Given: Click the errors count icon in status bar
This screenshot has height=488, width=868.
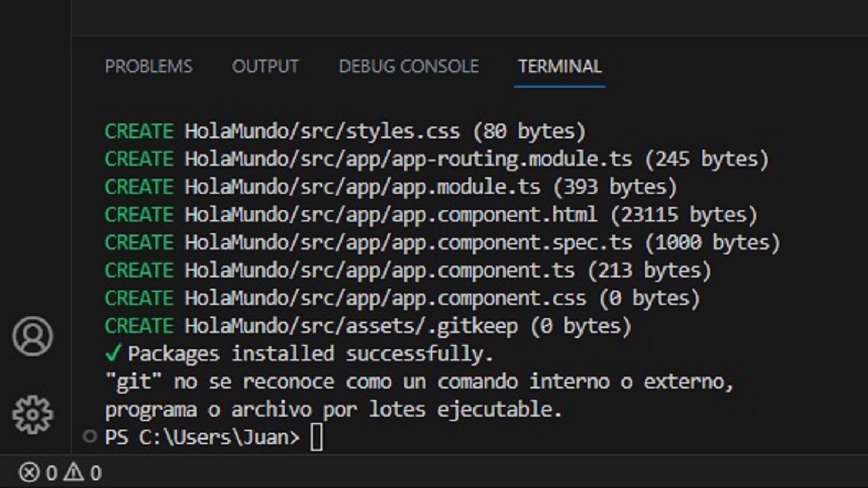Looking at the screenshot, I should [x=29, y=473].
